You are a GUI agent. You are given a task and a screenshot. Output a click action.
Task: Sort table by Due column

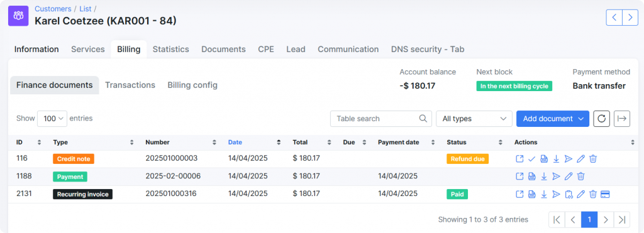(x=355, y=143)
